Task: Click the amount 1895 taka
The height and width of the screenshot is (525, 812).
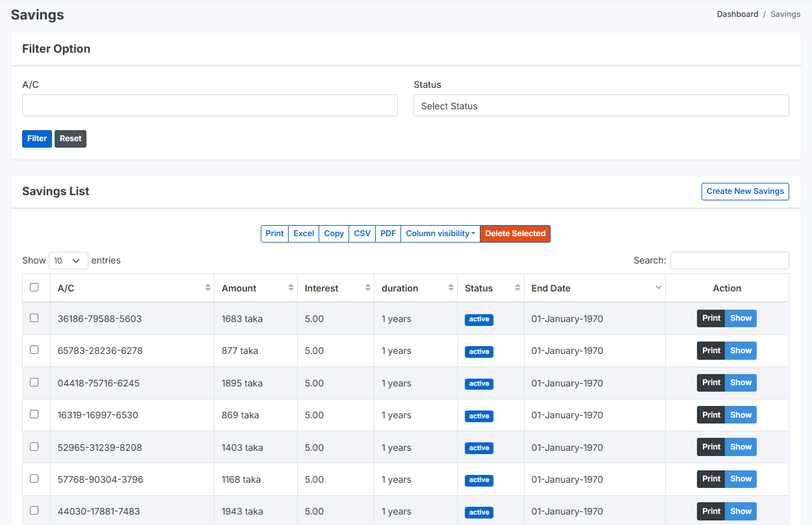Action: coord(242,383)
